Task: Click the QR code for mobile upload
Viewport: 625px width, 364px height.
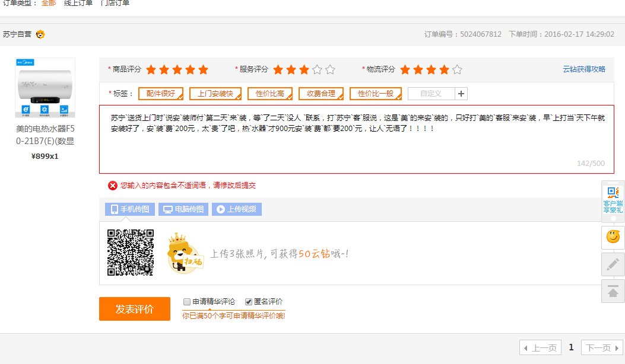Action: pyautogui.click(x=131, y=253)
